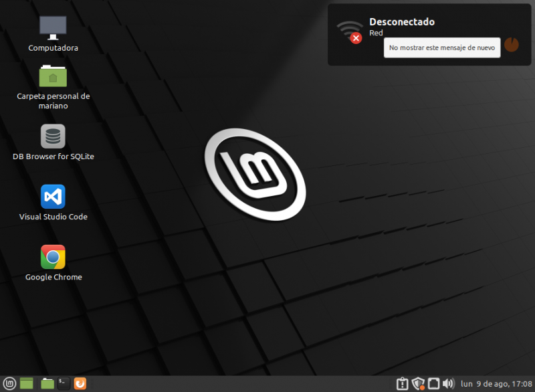The width and height of the screenshot is (535, 392).
Task: Select the "Visual Studio Code" label text
Action: pos(53,217)
